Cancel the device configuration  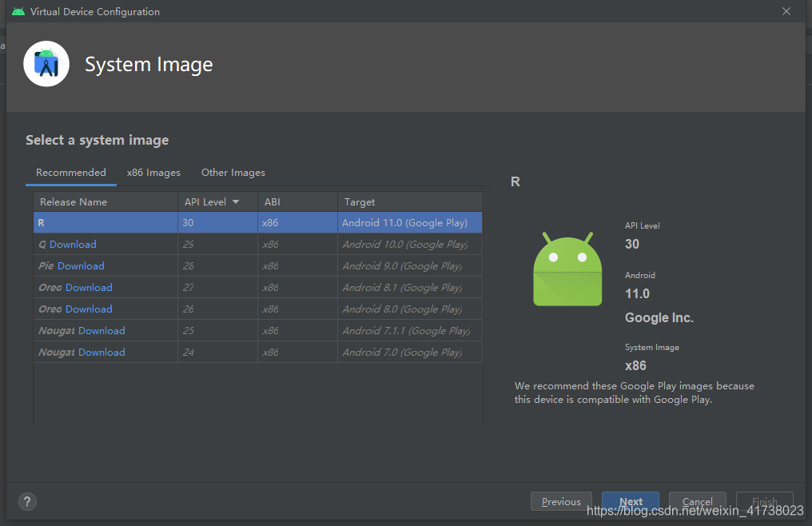tap(698, 501)
